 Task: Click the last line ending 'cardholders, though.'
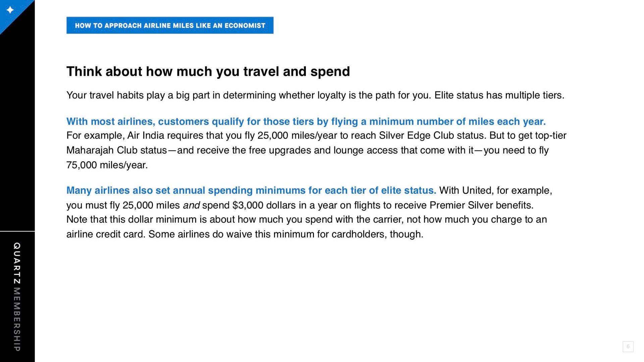[245, 234]
